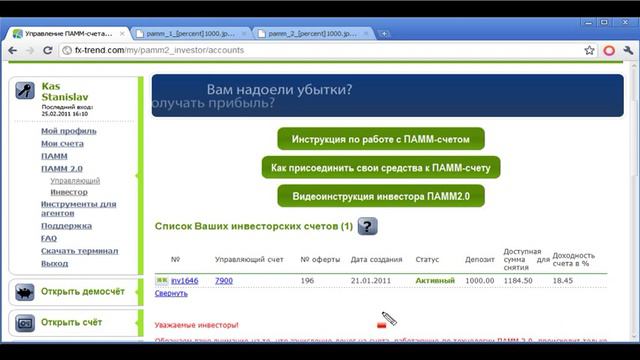Minimize the browser window
Screen dimensions: 640x360
[x=588, y=22]
